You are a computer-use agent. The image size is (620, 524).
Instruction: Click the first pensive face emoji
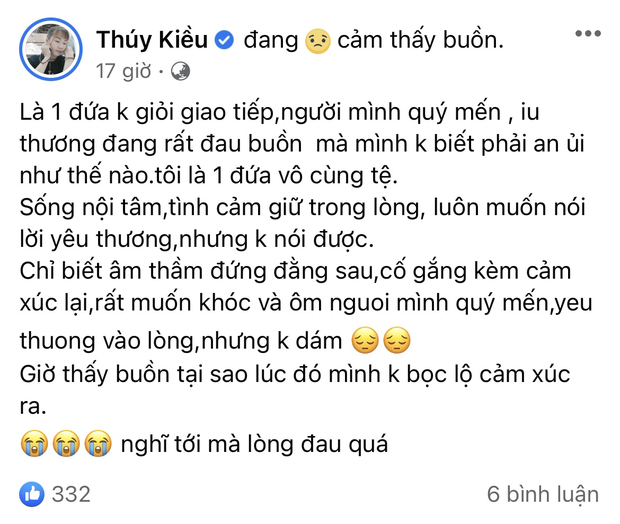[x=366, y=343]
